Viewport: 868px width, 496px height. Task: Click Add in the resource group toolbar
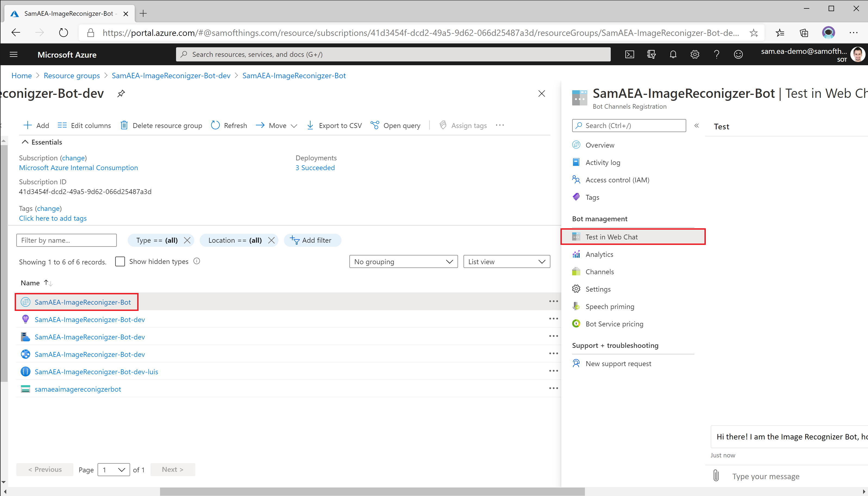pos(36,125)
